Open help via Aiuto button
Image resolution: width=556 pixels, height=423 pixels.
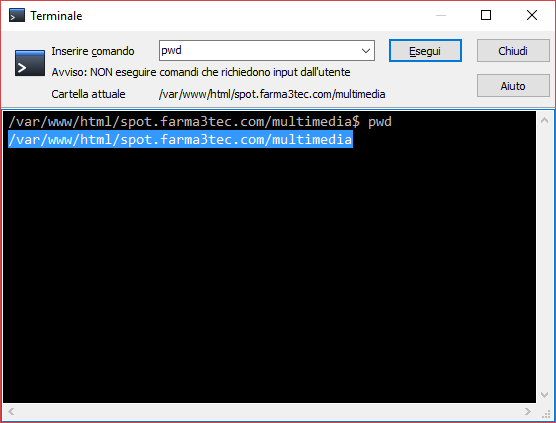click(513, 85)
